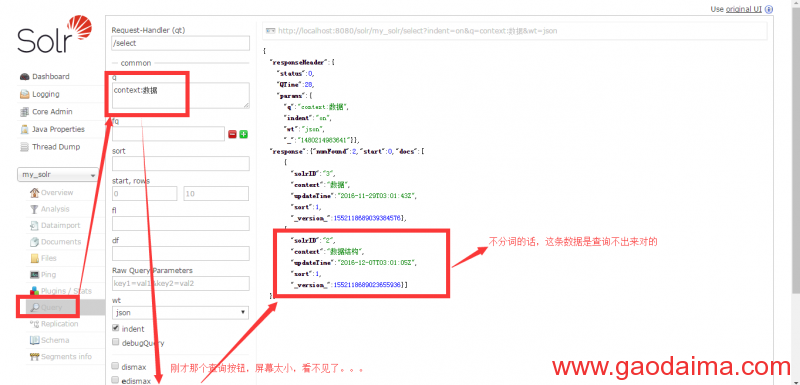The height and width of the screenshot is (385, 800).
Task: Open the my_solr core selector dropdown
Action: pyautogui.click(x=58, y=174)
